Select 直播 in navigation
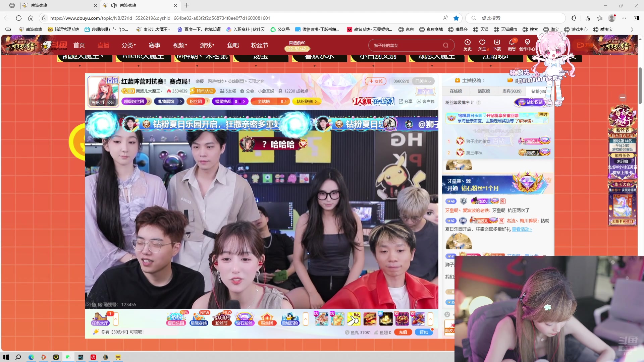This screenshot has width=644, height=362. point(103,45)
